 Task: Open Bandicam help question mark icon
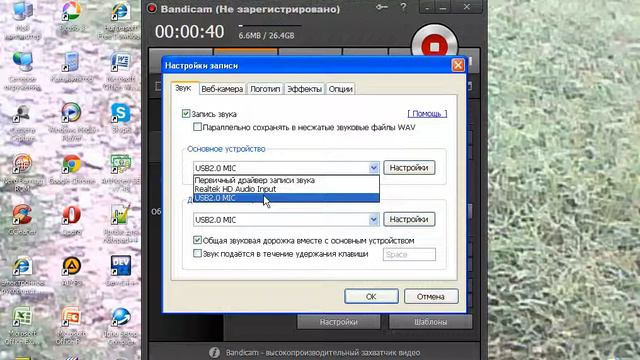point(403,7)
